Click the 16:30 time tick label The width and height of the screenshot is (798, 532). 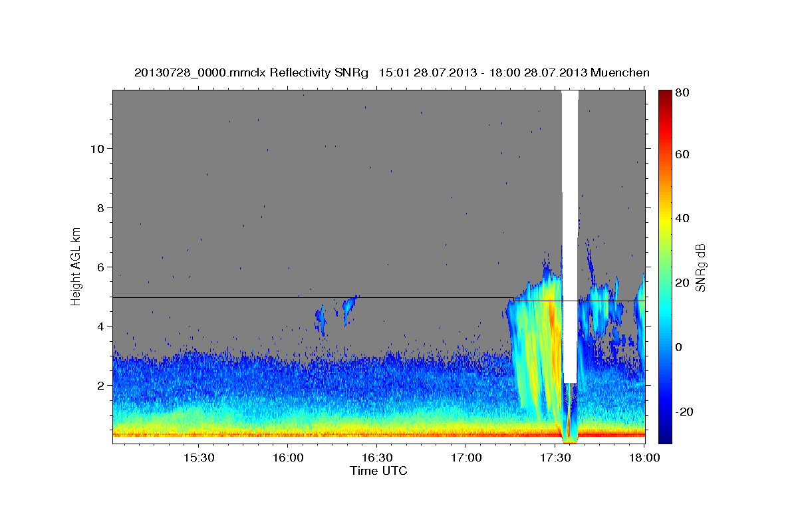click(x=376, y=458)
